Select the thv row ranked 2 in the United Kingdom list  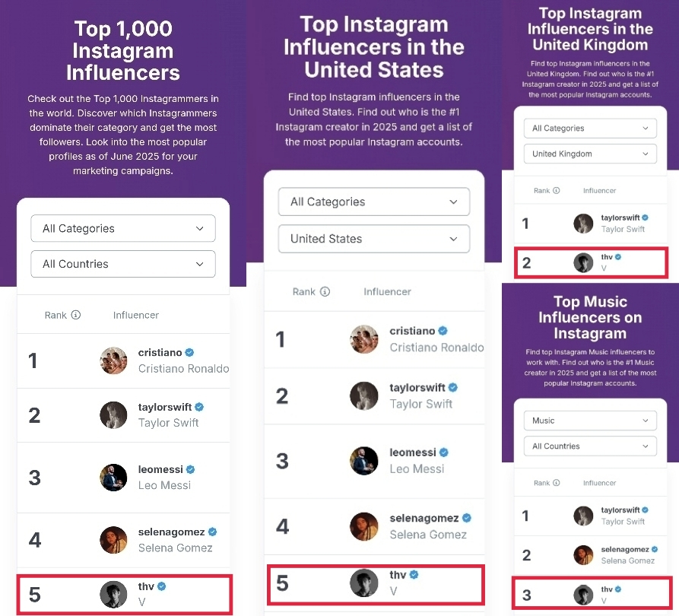coord(590,262)
